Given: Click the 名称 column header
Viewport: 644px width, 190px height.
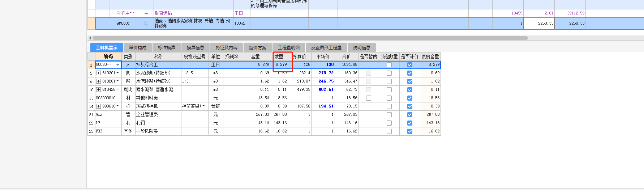Looking at the screenshot, I should 158,56.
